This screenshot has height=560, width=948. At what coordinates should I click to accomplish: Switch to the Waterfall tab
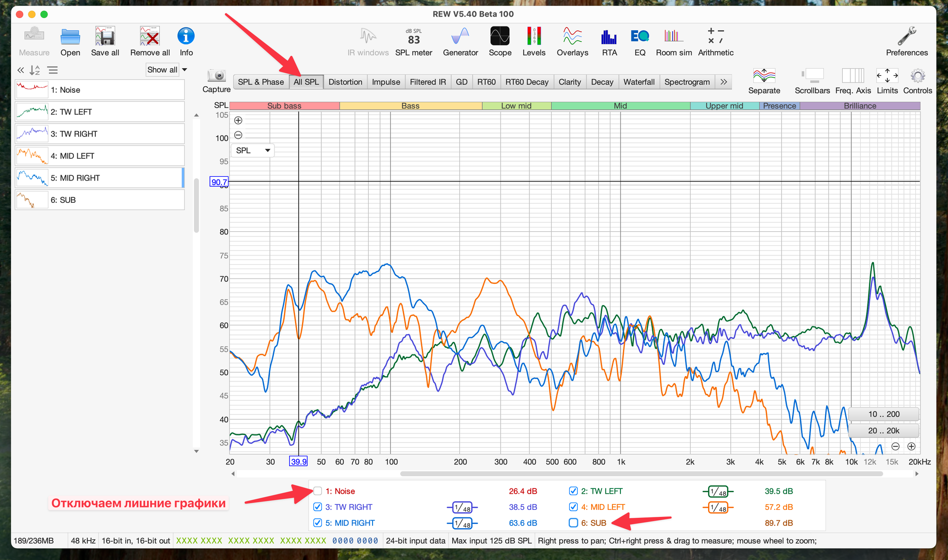click(x=638, y=82)
